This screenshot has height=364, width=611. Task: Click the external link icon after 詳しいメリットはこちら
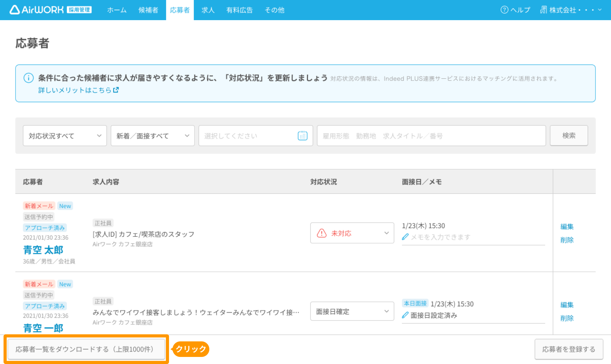[116, 90]
